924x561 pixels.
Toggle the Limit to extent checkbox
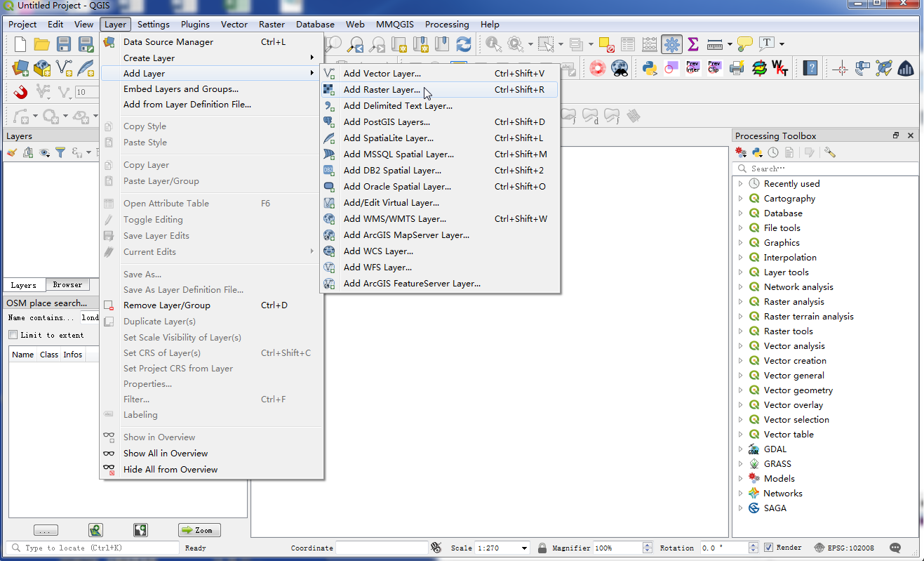(13, 335)
